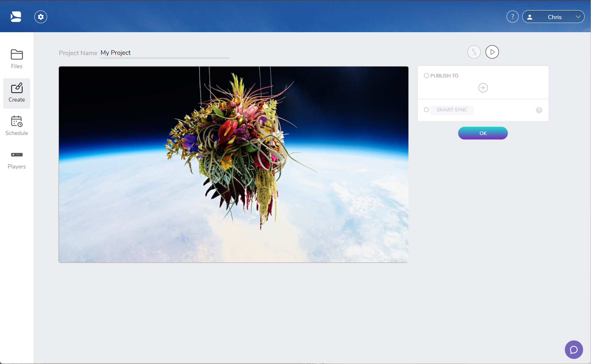Click the SMART SYNC label button
Image resolution: width=591 pixels, height=364 pixels.
(452, 110)
